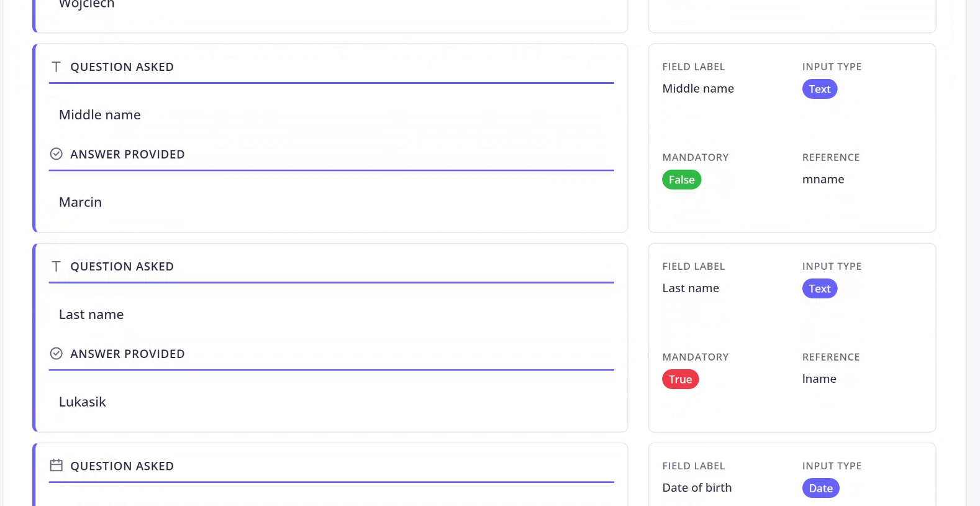Click the text-type icon beside the Last name question
This screenshot has height=506, width=980.
click(56, 266)
